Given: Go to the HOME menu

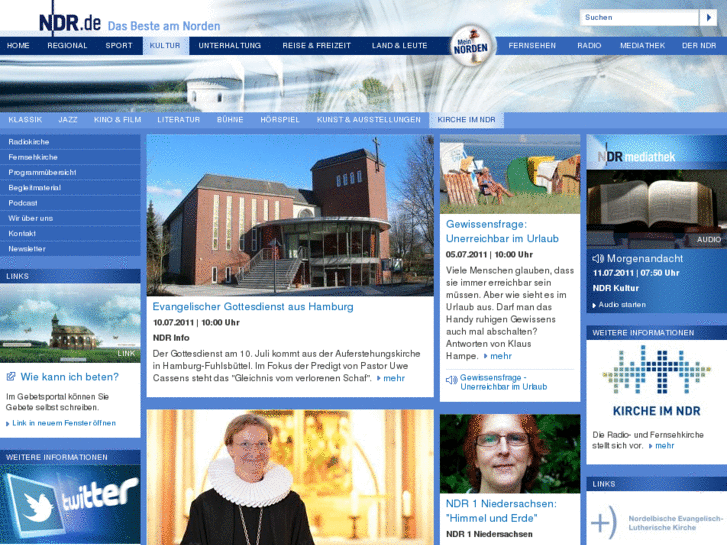Looking at the screenshot, I should [18, 45].
